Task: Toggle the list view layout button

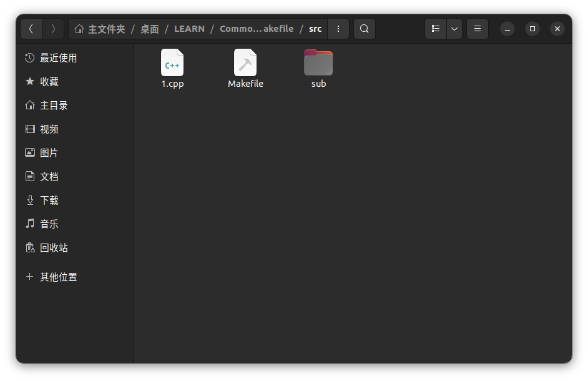Action: [436, 29]
